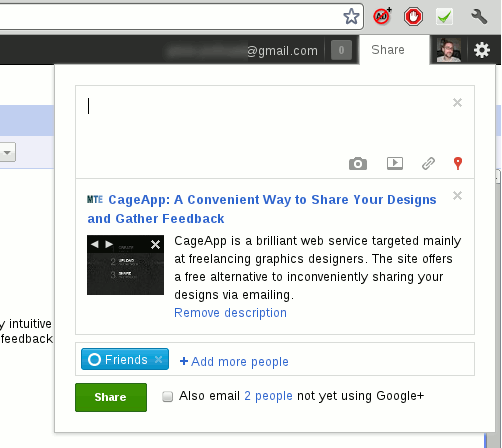Viewport: 502px width, 448px height.
Task: Attach a link with the paperclip icon
Action: [428, 163]
